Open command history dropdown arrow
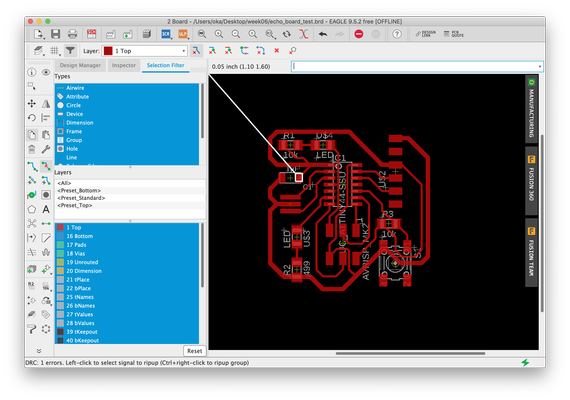The height and width of the screenshot is (400, 570). tap(540, 67)
